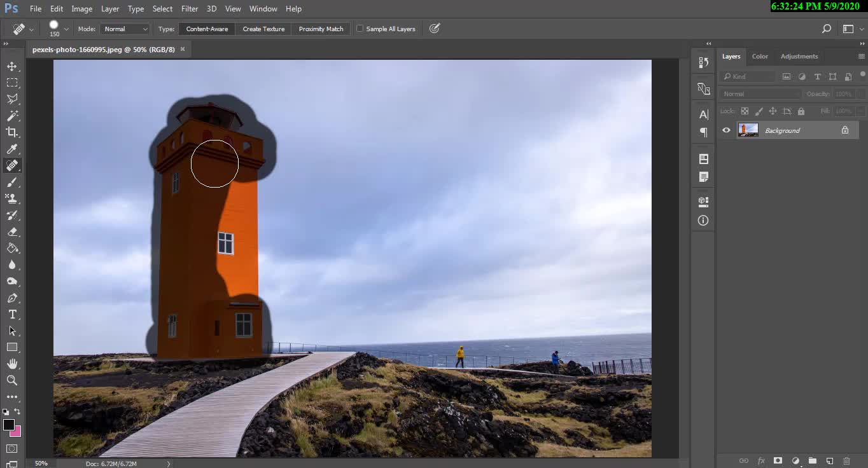Open the Mode Normal dropdown
The height and width of the screenshot is (468, 868).
click(125, 29)
